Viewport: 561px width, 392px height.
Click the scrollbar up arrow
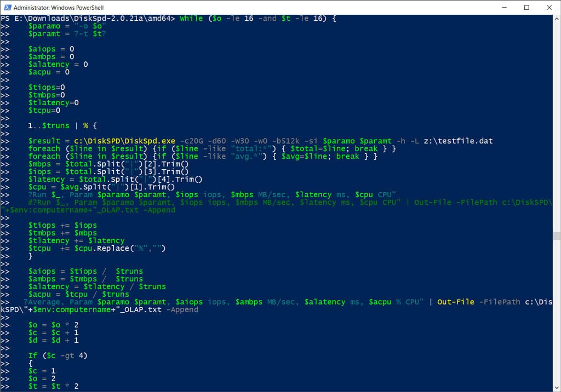point(557,19)
